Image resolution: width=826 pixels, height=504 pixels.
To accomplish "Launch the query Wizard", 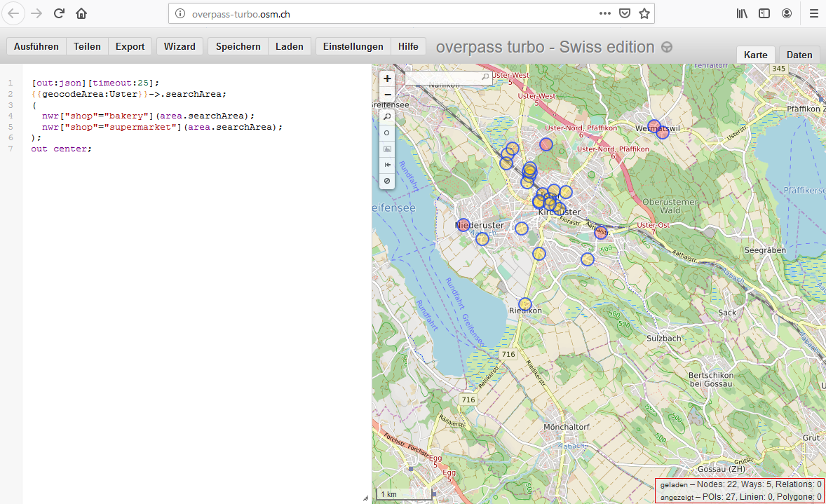I will [x=180, y=46].
